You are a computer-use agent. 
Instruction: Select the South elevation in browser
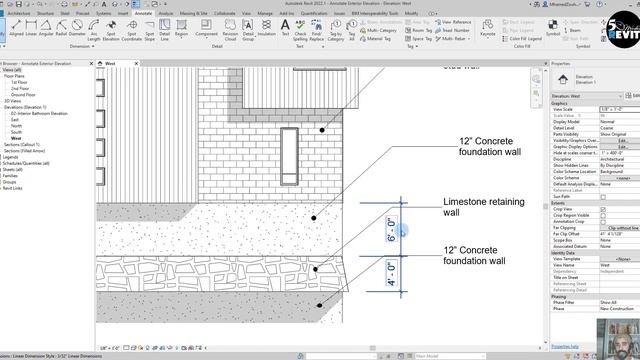click(16, 132)
